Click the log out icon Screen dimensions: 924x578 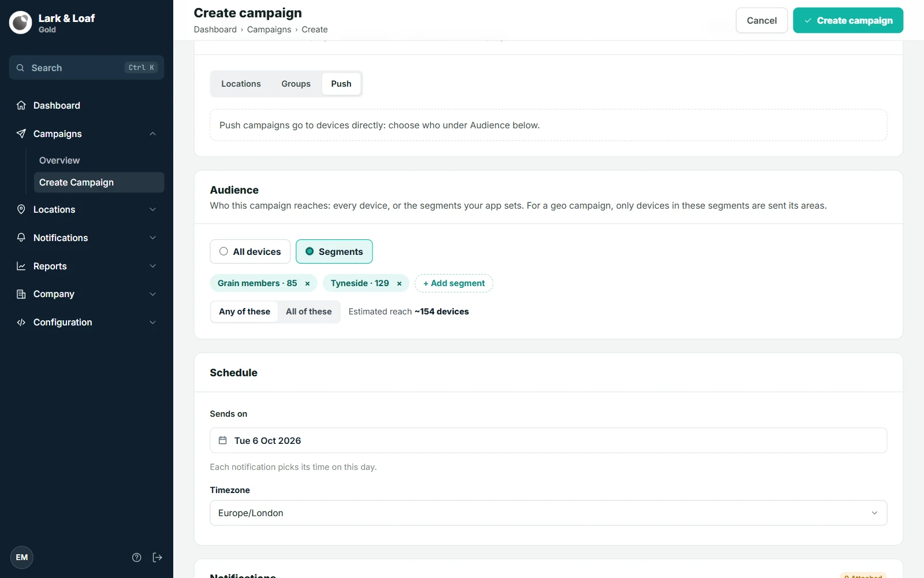[158, 558]
